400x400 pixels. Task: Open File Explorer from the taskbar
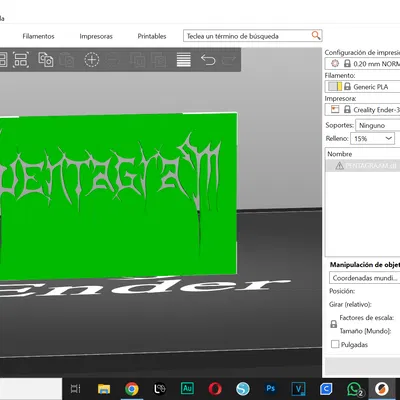[104, 389]
